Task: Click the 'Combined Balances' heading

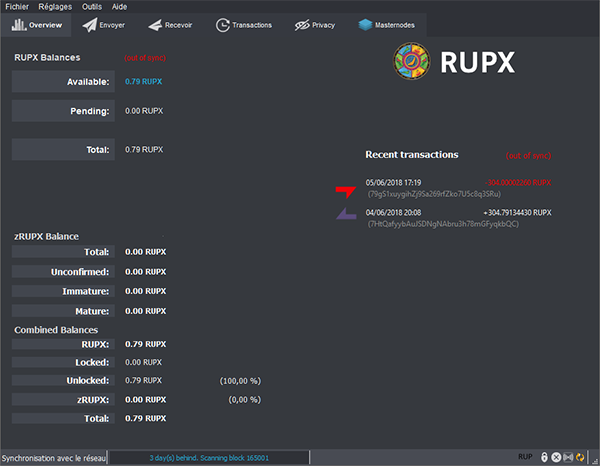Action: [x=56, y=330]
